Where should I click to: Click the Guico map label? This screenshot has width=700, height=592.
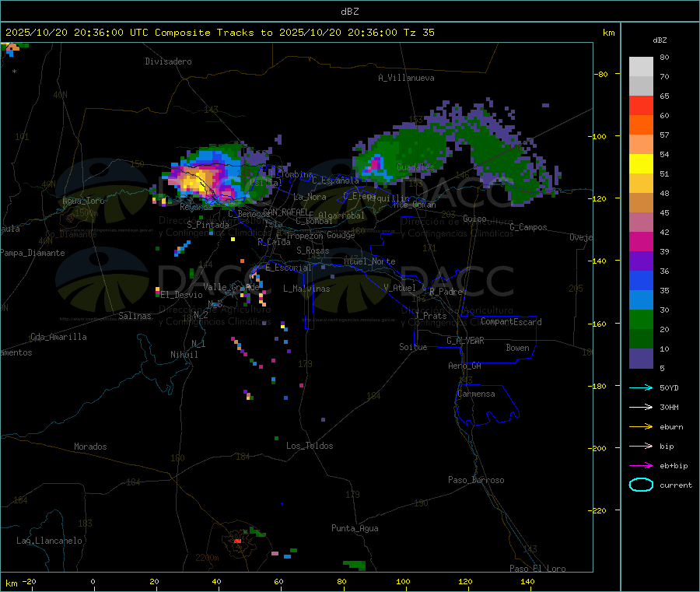pos(474,219)
